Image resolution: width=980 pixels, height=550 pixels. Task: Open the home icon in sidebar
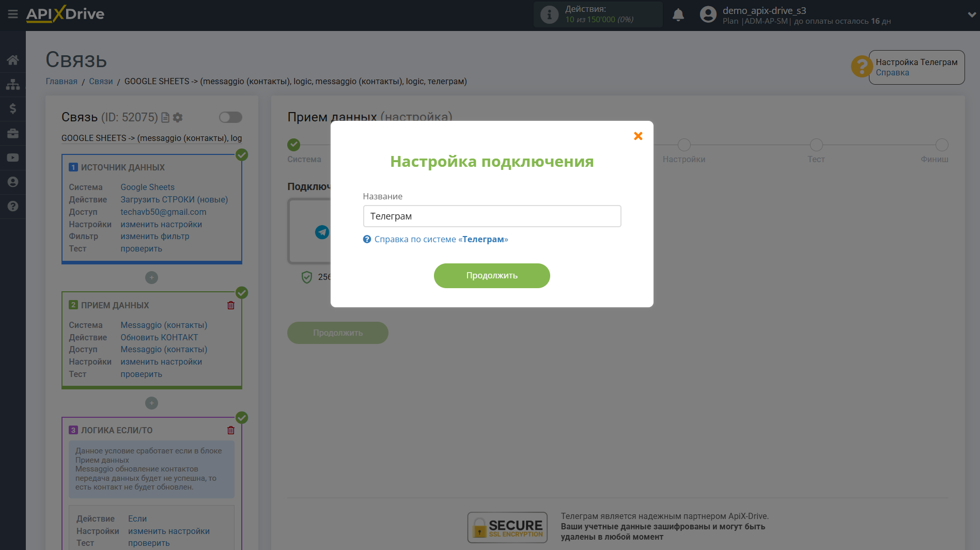(x=13, y=60)
